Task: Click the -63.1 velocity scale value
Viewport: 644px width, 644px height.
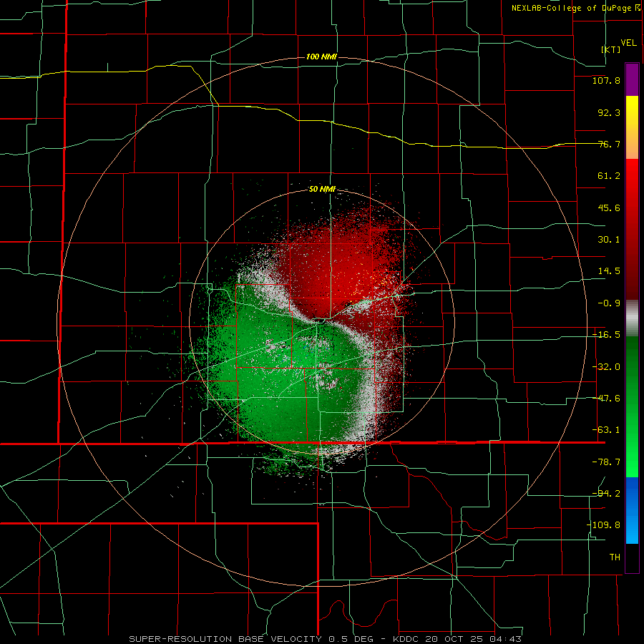Action: tap(606, 430)
